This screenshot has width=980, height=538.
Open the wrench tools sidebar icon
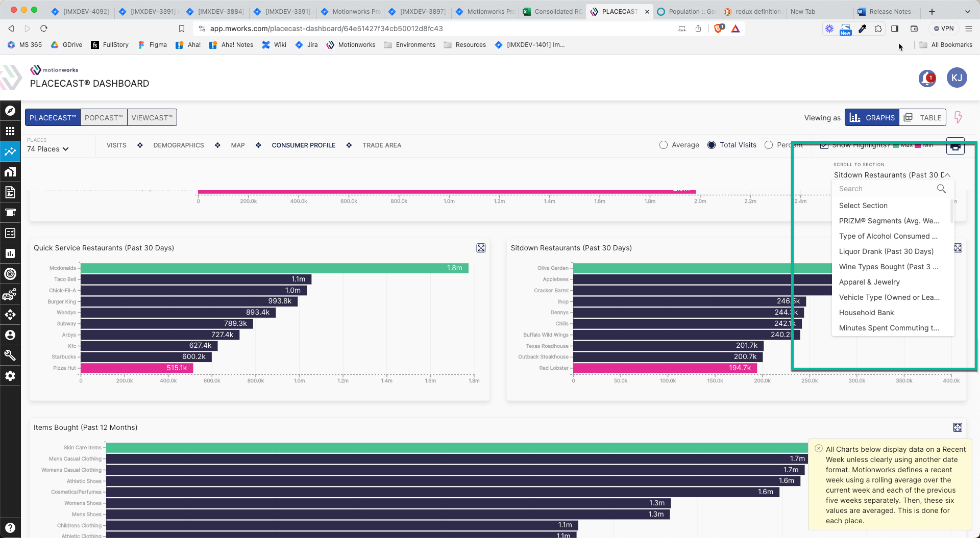point(10,355)
